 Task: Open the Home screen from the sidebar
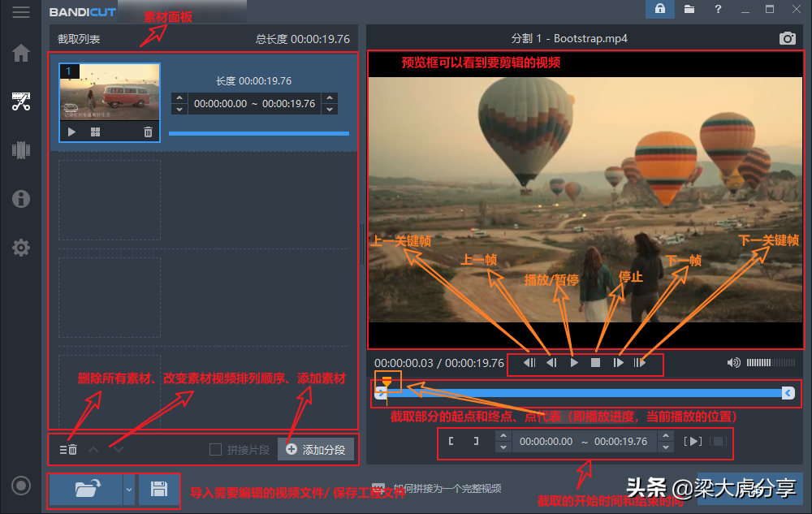pyautogui.click(x=21, y=54)
